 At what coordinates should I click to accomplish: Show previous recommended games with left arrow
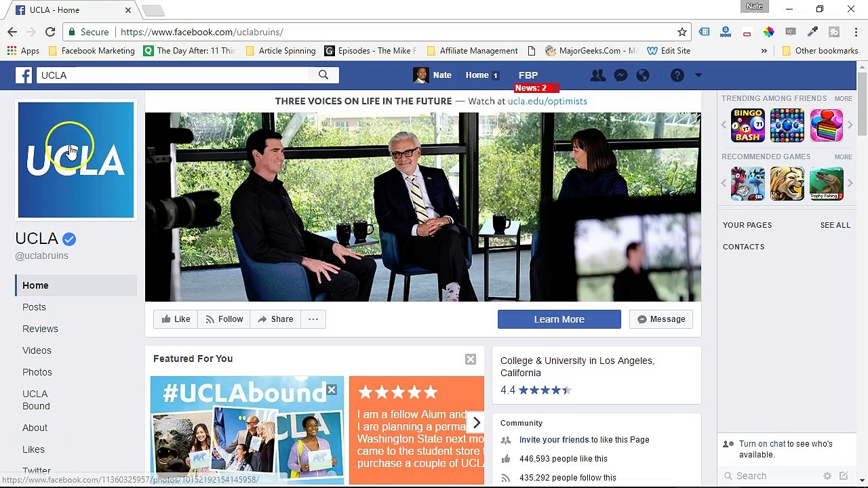coord(724,184)
